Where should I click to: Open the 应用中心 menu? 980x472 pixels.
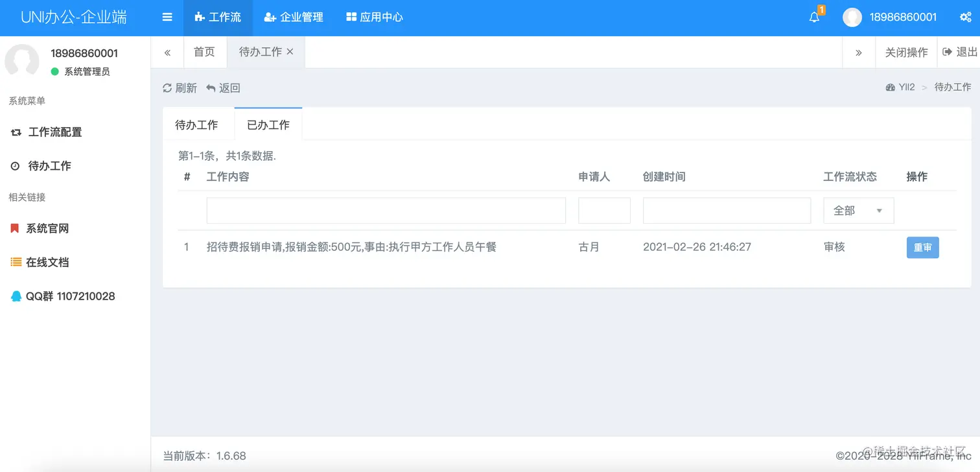point(374,18)
